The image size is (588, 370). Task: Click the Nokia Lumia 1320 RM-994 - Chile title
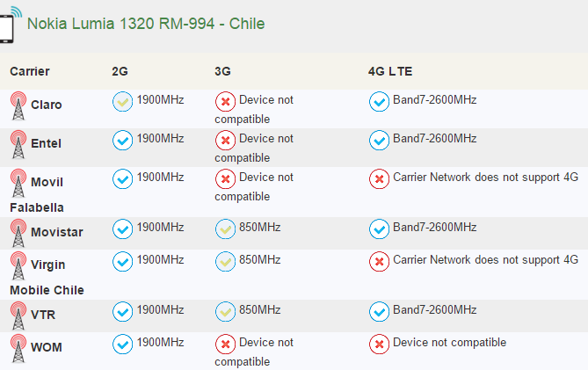click(146, 24)
